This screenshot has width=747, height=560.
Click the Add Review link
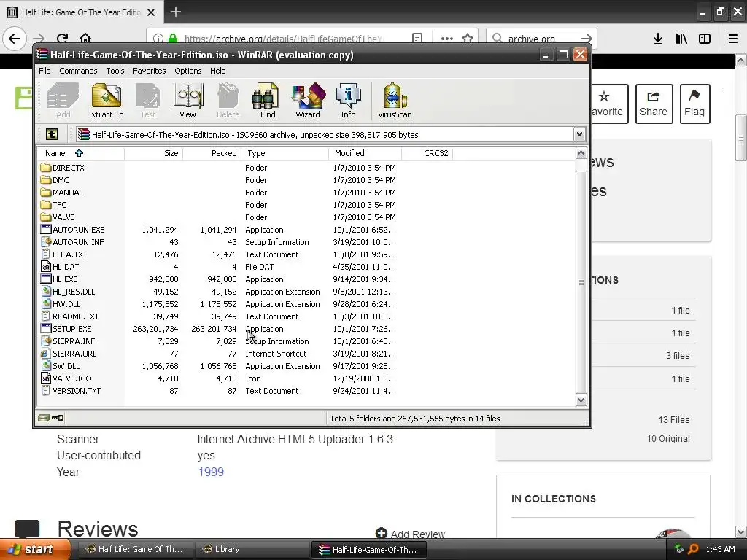410,534
